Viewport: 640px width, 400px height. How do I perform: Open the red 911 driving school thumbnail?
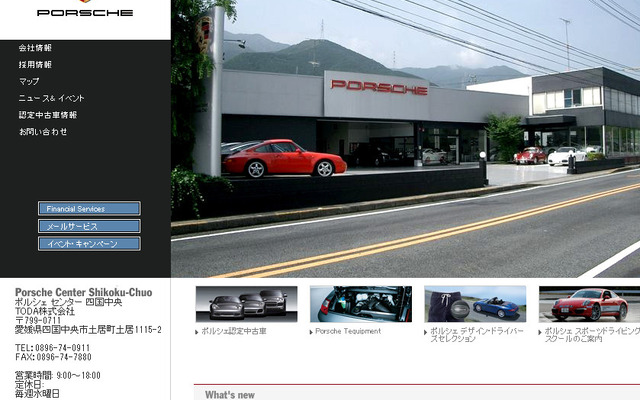click(589, 304)
